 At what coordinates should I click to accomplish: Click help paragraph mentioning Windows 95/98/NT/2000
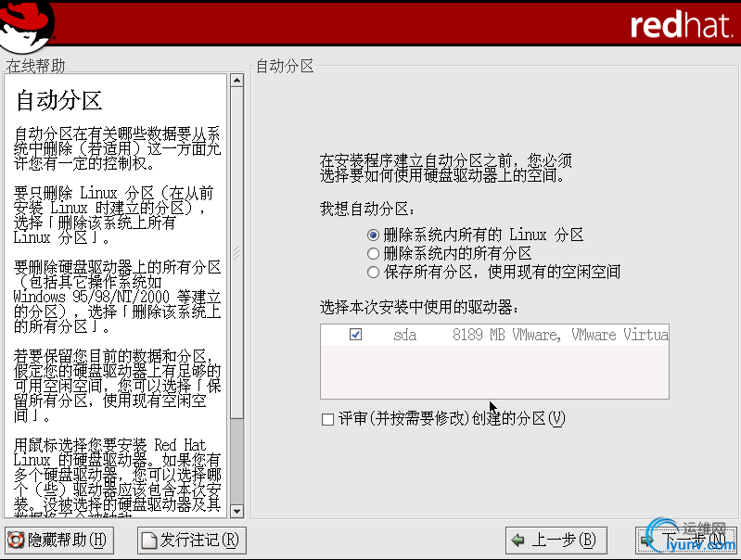[117, 297]
